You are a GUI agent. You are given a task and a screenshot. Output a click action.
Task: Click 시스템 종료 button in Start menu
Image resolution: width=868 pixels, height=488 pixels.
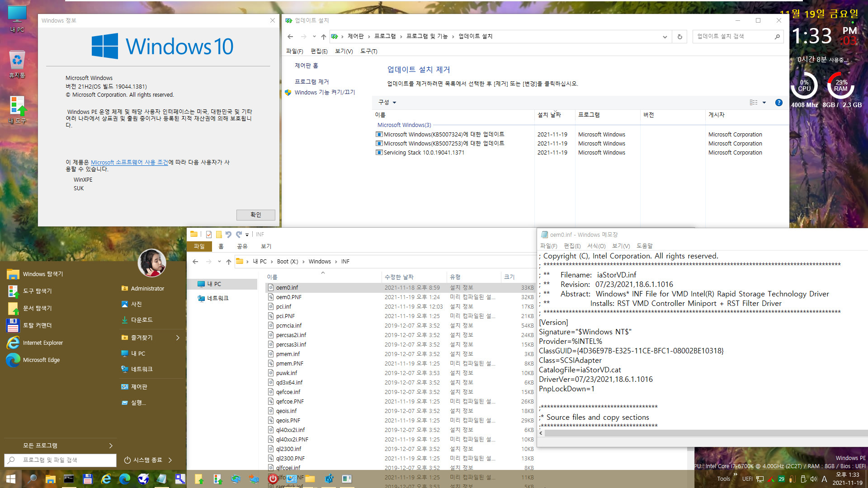click(x=143, y=460)
